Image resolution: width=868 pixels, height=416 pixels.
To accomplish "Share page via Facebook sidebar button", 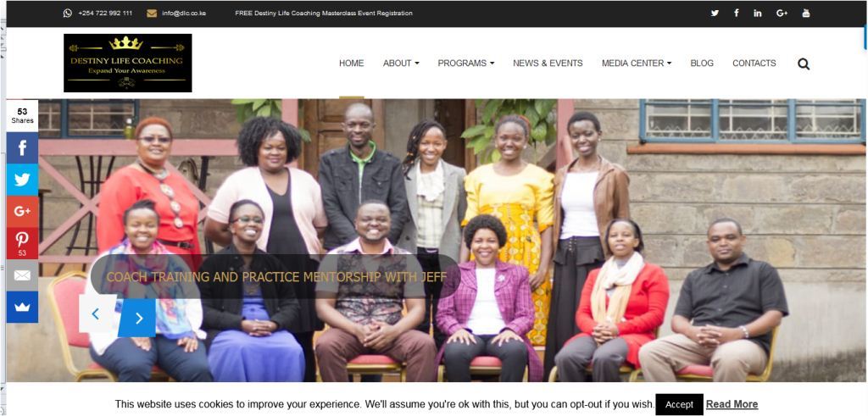I will click(x=22, y=147).
